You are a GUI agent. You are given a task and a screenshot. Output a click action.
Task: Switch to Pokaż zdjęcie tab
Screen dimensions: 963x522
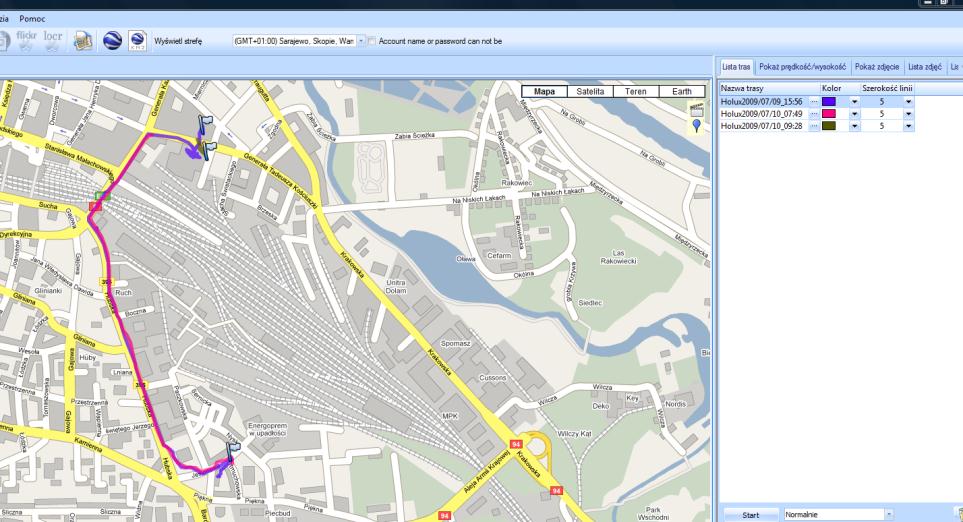click(877, 66)
